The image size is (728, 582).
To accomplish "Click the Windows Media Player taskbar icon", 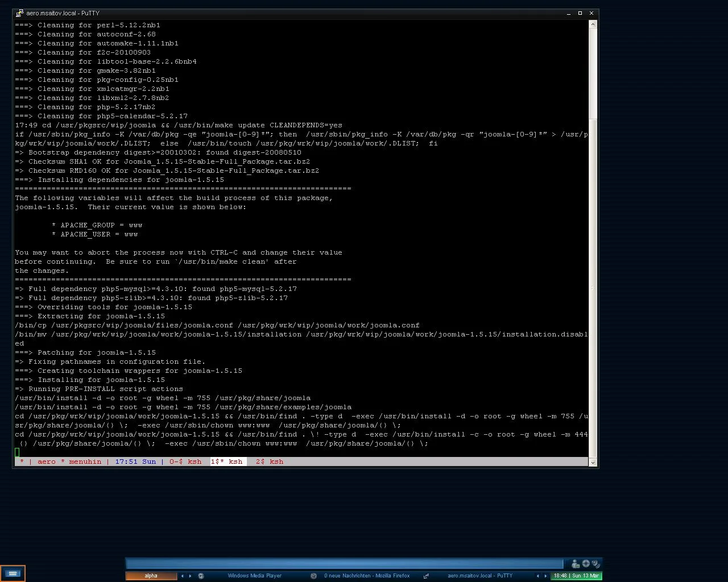I will (201, 576).
